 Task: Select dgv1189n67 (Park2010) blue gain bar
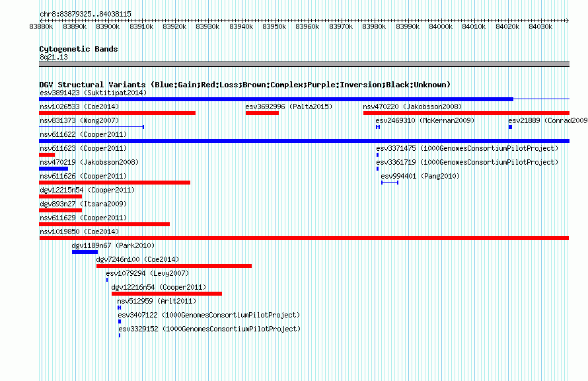pyautogui.click(x=85, y=252)
